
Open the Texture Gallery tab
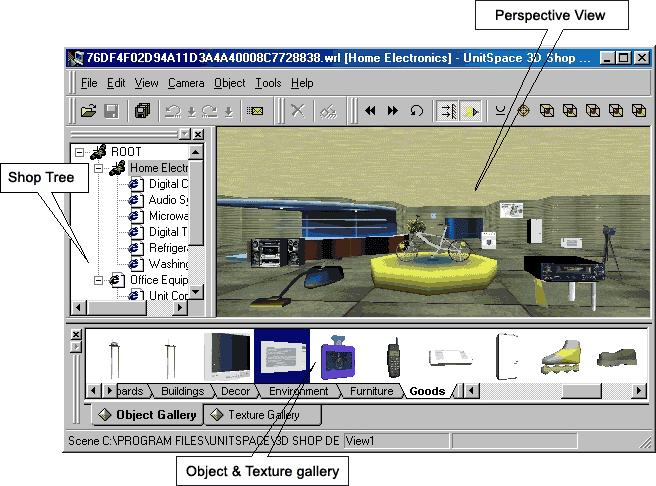tap(264, 415)
